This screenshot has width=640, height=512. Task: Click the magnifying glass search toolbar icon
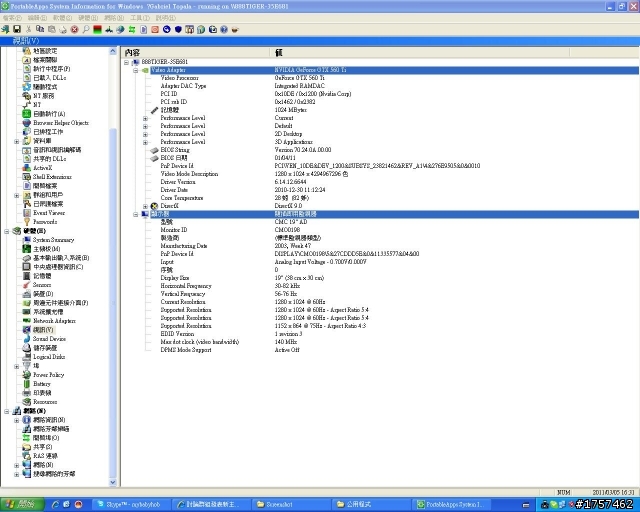(86, 29)
